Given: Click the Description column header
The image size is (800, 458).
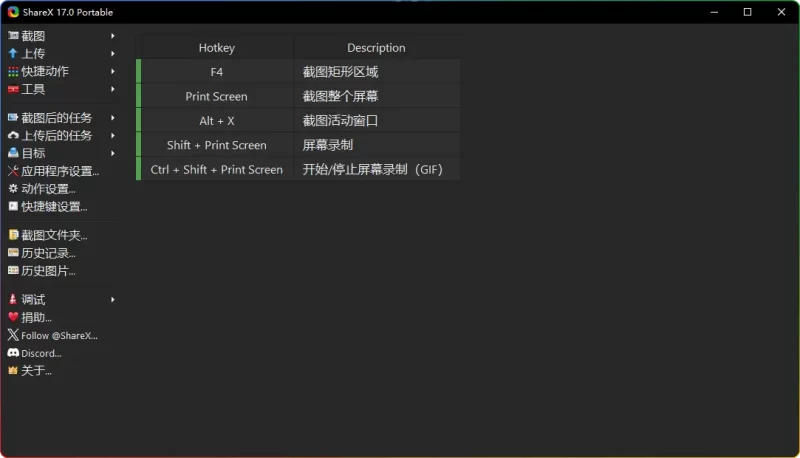Looking at the screenshot, I should coord(377,47).
